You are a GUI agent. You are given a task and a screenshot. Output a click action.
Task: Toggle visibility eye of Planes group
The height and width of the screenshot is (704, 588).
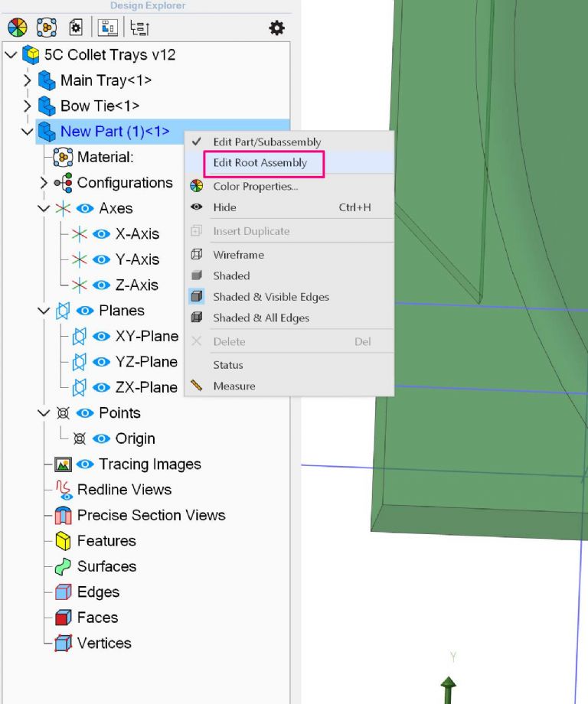[x=85, y=311]
